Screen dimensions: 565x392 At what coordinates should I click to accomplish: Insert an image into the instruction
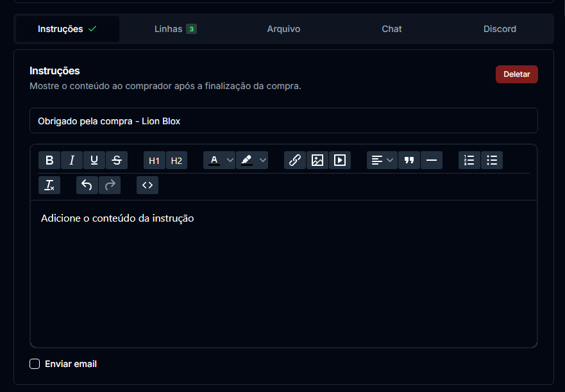(x=317, y=160)
